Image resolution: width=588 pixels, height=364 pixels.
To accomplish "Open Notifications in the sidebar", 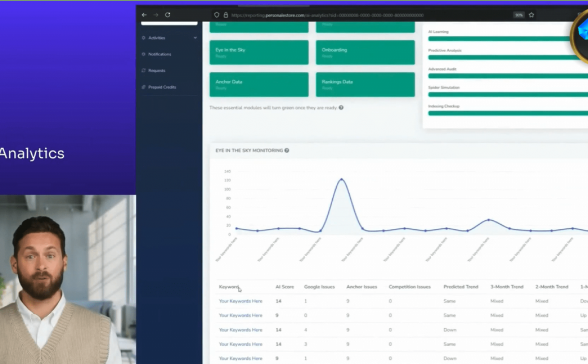I will coord(159,54).
